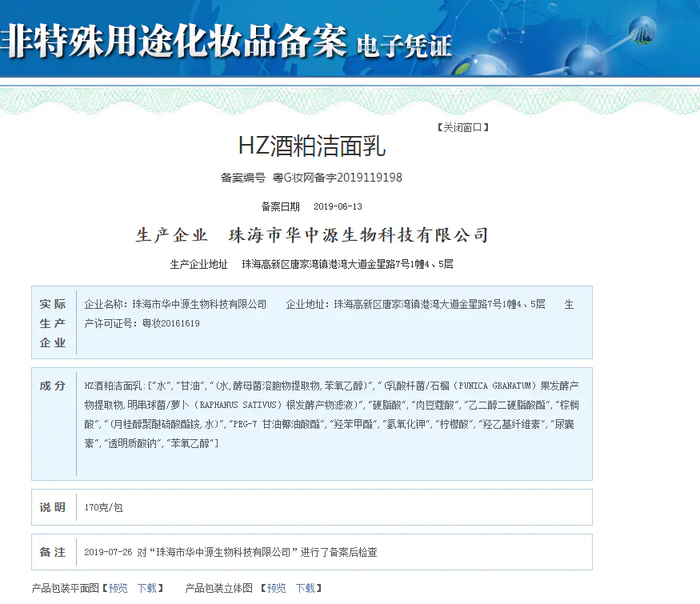This screenshot has width=700, height=604.
Task: Click the PUNICA GRANATUM ingredient text
Action: click(495, 386)
